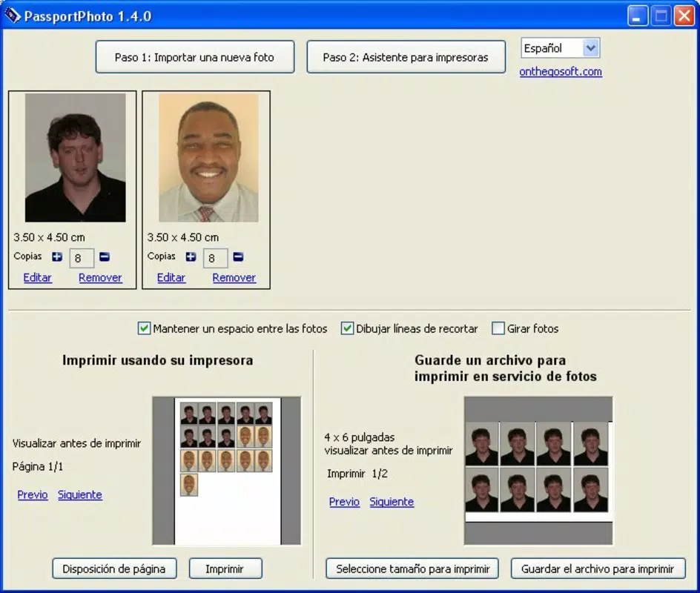Viewport: 700px width, 593px height.
Task: Close the PassportPhoto window
Action: 684,16
